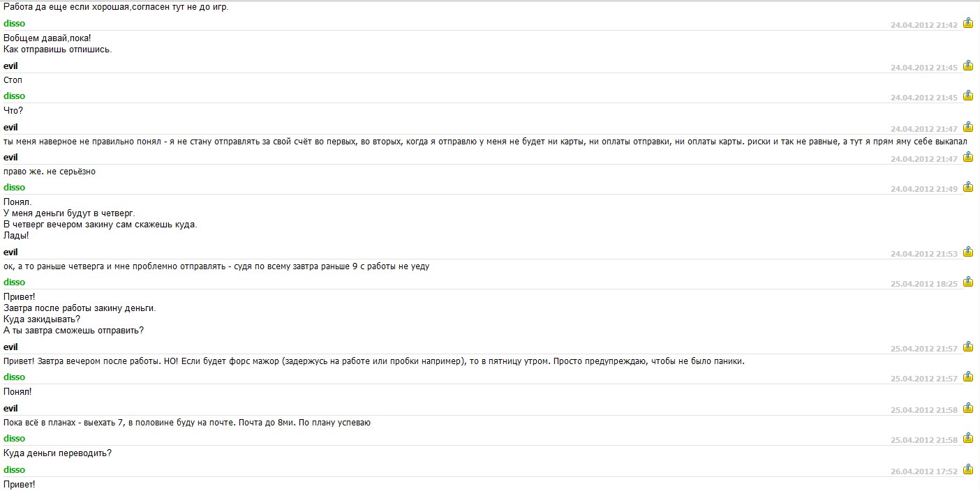The height and width of the screenshot is (491, 980).
Task: Click the clip icon for evil's "ты меня наверное" message
Action: tap(968, 127)
